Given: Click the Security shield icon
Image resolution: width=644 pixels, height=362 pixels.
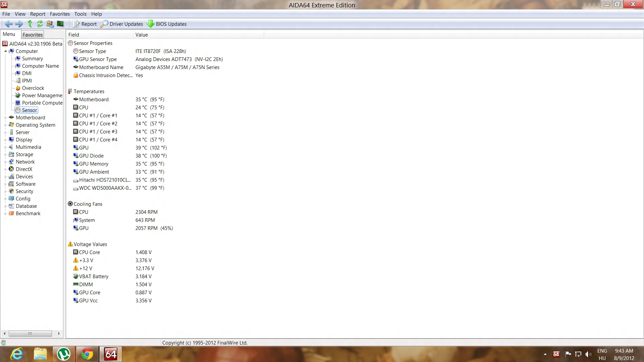Looking at the screenshot, I should coord(11,191).
